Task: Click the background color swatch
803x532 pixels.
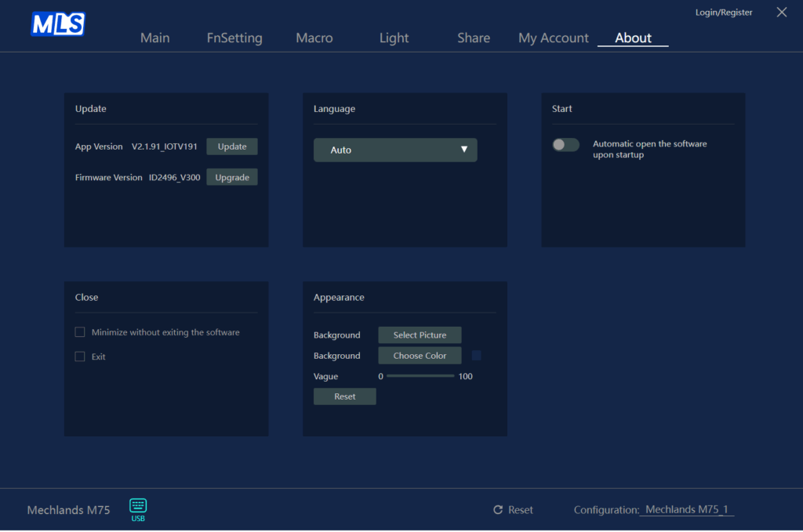Action: click(x=476, y=356)
